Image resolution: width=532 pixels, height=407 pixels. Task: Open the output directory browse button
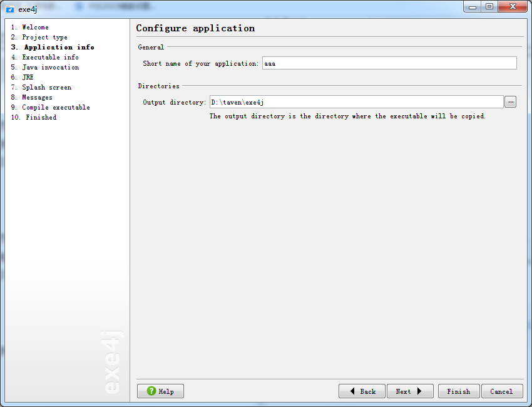(x=510, y=102)
